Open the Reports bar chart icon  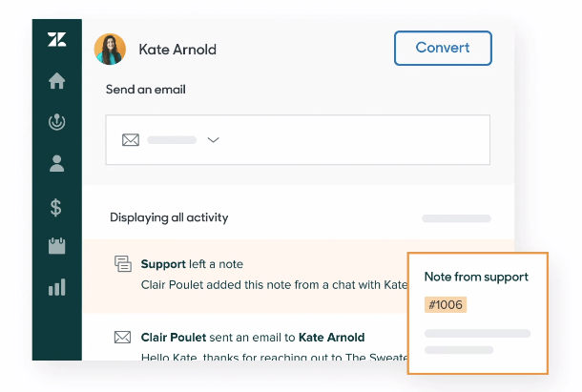pyautogui.click(x=56, y=287)
